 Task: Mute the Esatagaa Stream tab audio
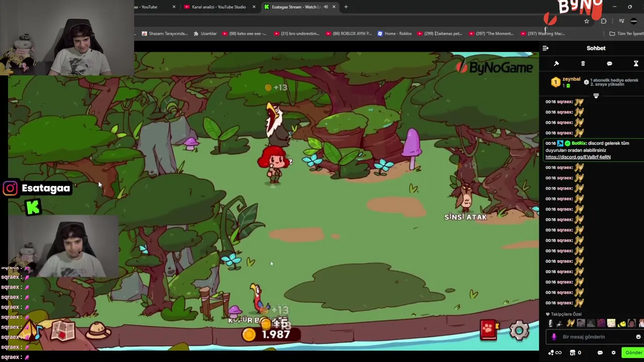(326, 7)
